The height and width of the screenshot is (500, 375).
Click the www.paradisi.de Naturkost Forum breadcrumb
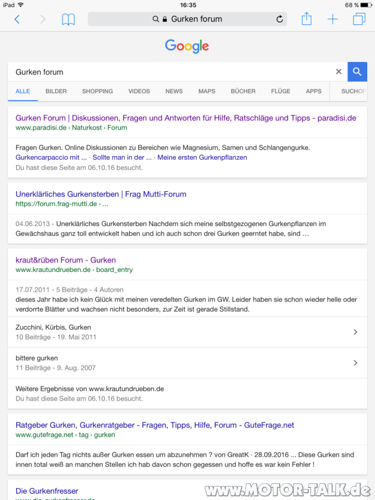point(71,128)
